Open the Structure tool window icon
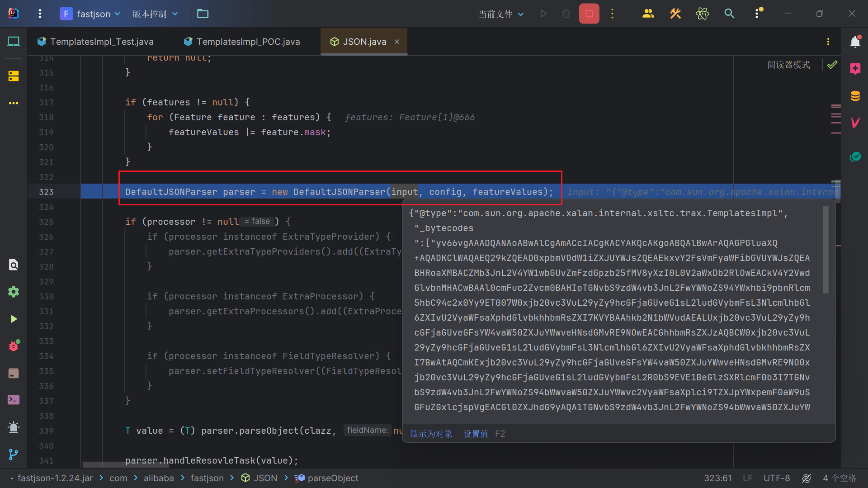This screenshot has width=868, height=488. [x=14, y=76]
